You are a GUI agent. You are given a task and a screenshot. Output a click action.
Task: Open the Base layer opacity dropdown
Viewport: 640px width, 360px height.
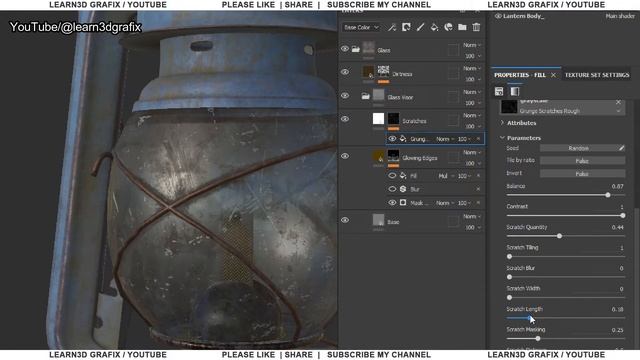pos(473,227)
